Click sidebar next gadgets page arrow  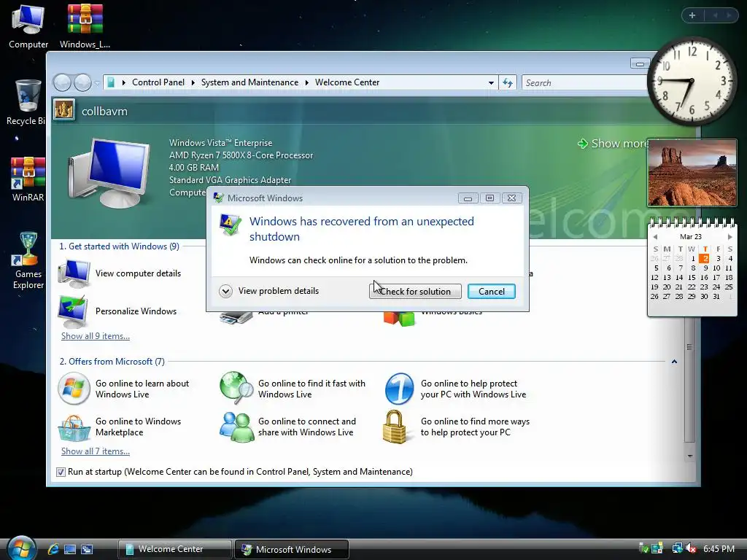tap(729, 15)
